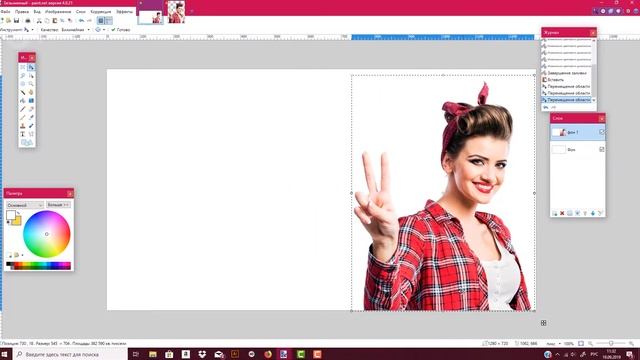Toggle visibility of layer 'фон 1'
640x360 pixels.
tap(602, 132)
